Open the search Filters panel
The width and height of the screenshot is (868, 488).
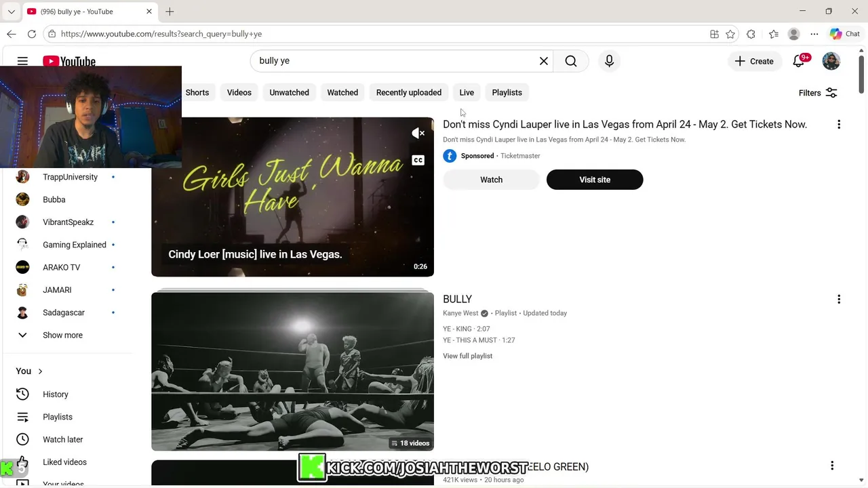click(818, 93)
